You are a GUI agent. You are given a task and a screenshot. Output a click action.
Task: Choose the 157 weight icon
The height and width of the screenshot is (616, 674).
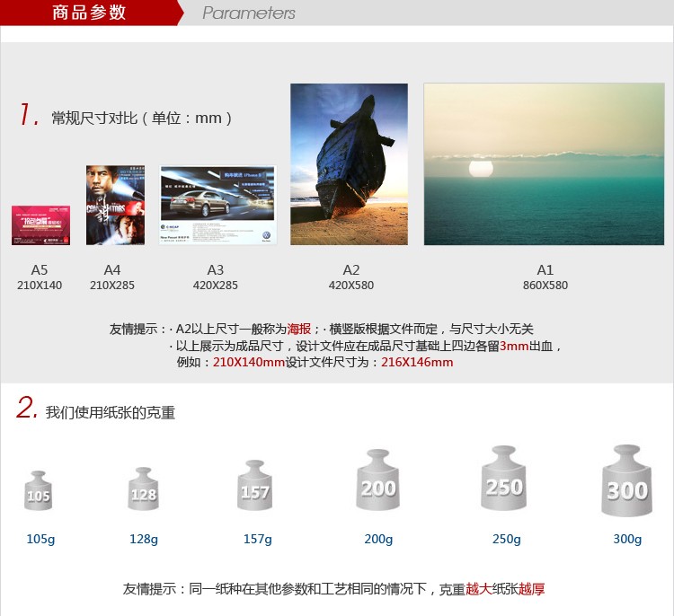click(x=254, y=486)
